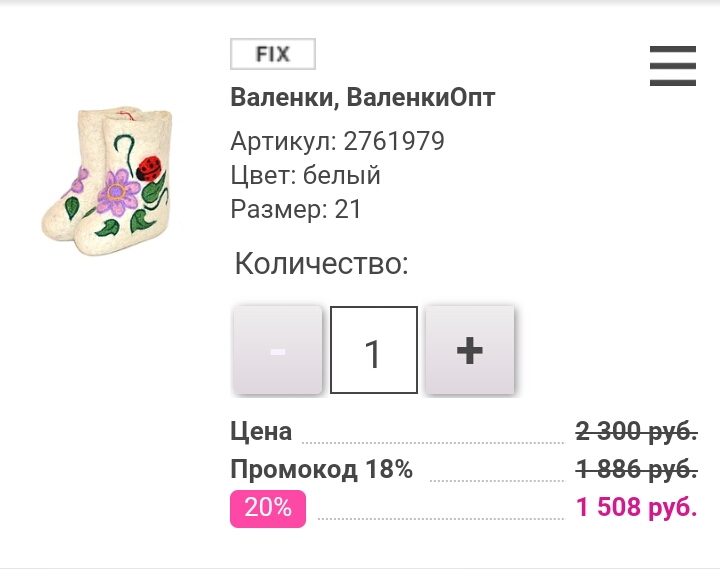The width and height of the screenshot is (720, 569).
Task: Decrease quantity with the minus button
Action: [x=278, y=350]
